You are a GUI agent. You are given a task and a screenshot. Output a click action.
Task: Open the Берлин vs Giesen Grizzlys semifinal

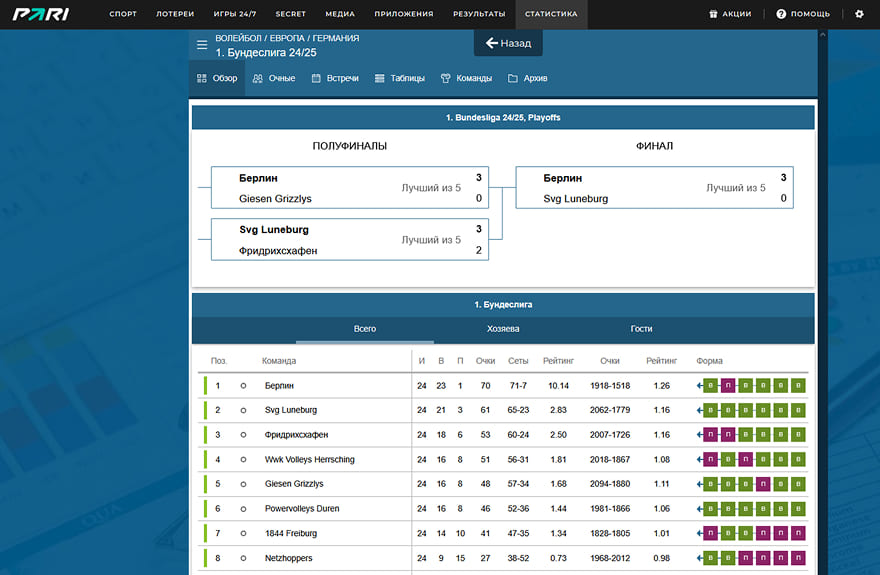(x=350, y=188)
